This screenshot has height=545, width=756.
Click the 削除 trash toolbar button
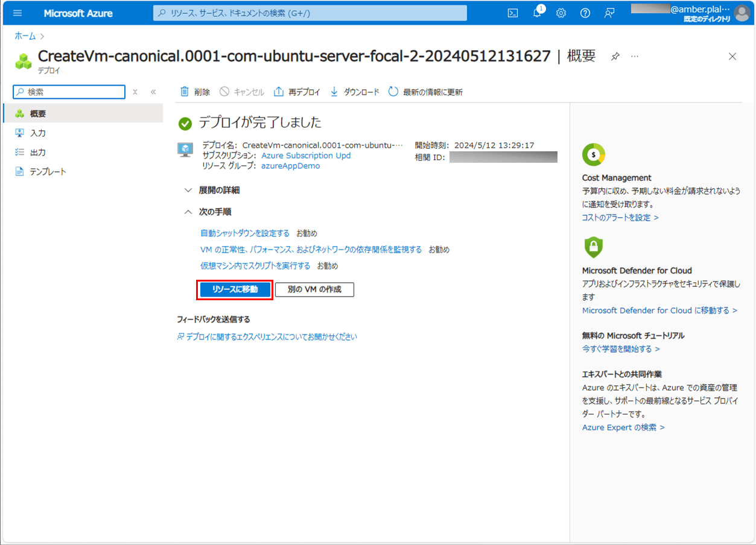click(195, 92)
